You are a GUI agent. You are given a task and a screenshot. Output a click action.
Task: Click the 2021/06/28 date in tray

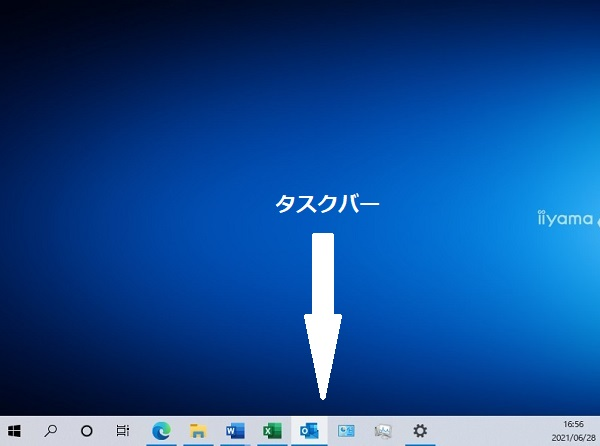click(x=573, y=438)
